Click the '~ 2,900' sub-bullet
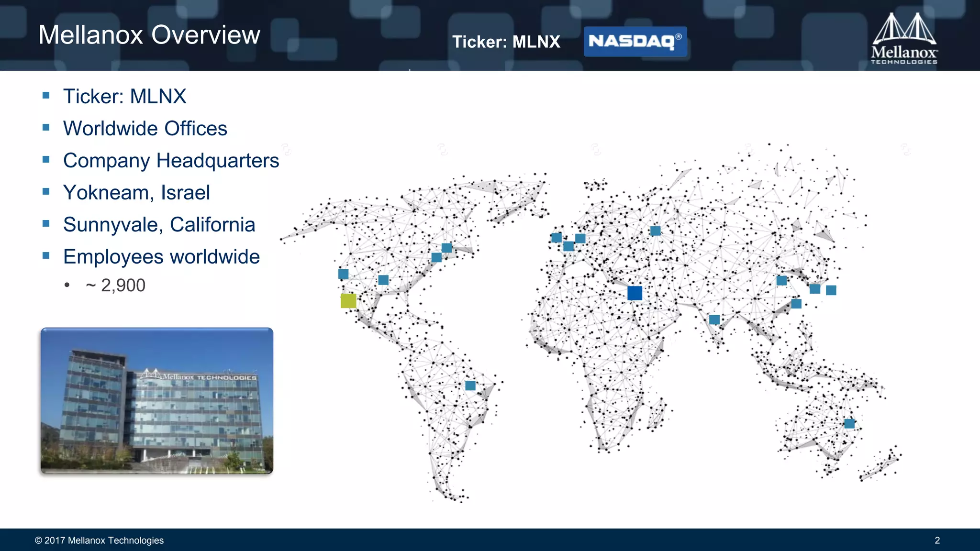This screenshot has height=551, width=980. coord(115,285)
